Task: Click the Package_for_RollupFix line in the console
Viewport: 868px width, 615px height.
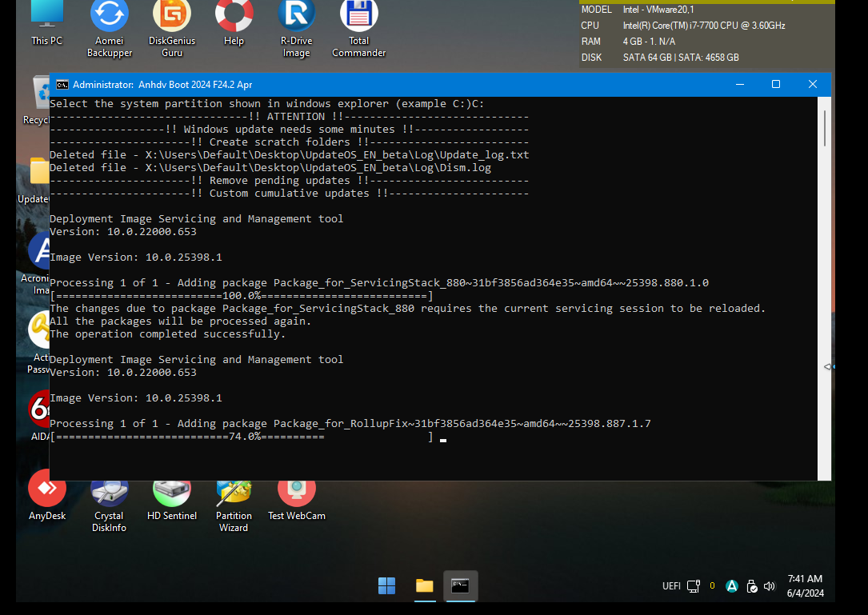Action: pyautogui.click(x=350, y=424)
